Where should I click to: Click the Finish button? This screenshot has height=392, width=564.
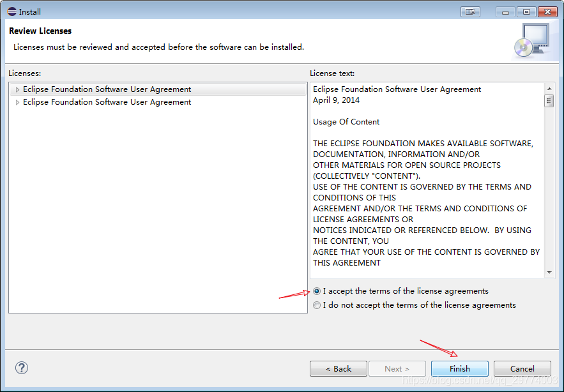[x=460, y=368]
